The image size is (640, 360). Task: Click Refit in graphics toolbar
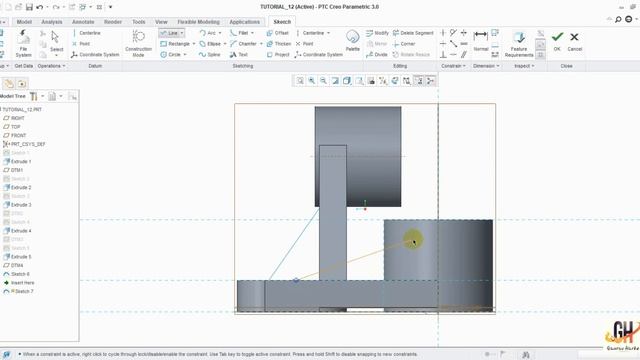coord(300,81)
